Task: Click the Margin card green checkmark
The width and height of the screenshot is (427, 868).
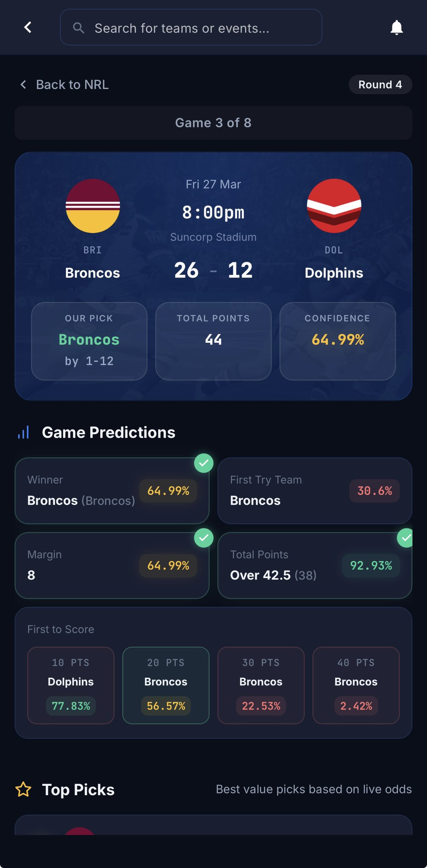Action: click(204, 537)
